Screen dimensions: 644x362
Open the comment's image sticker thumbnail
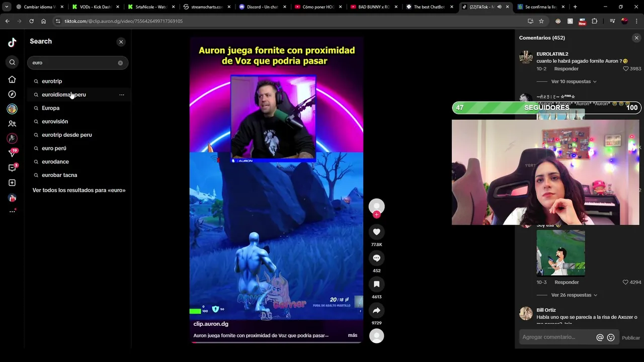[560, 253]
